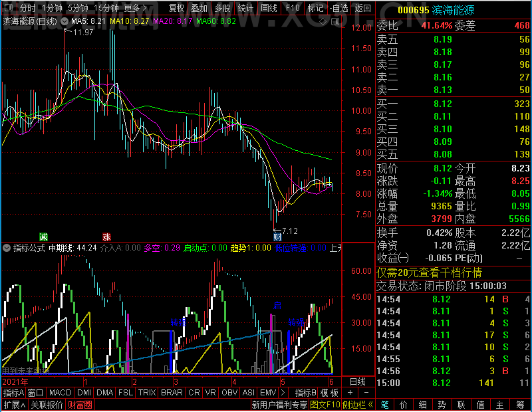
Task: Select the FSL indicator
Action: [125, 393]
